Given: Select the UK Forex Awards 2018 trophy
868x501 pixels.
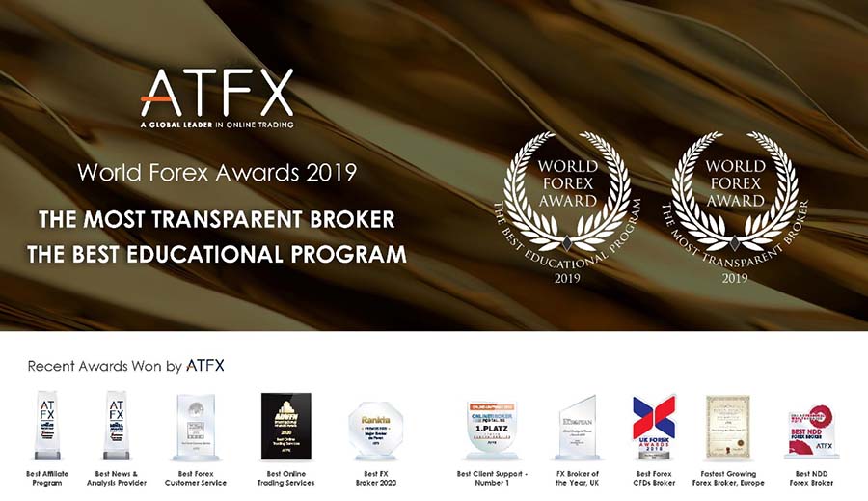Looking at the screenshot, I should tap(654, 427).
